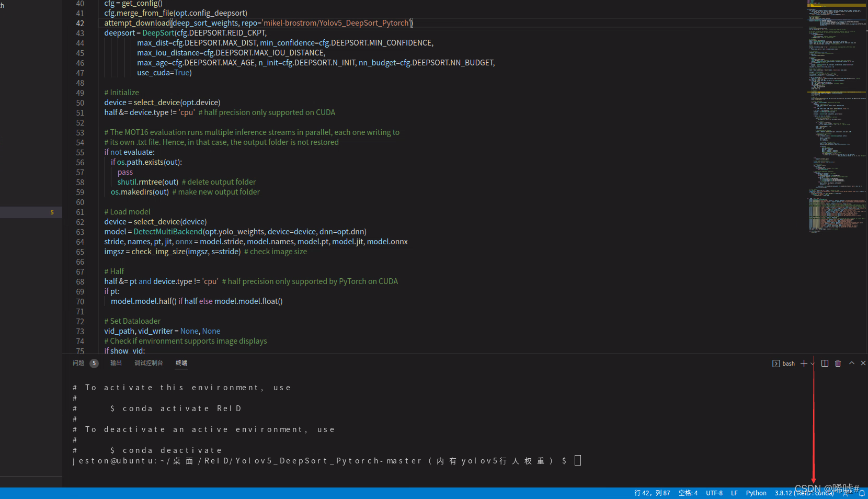
Task: Click line number 42 in the gutter
Action: point(80,23)
